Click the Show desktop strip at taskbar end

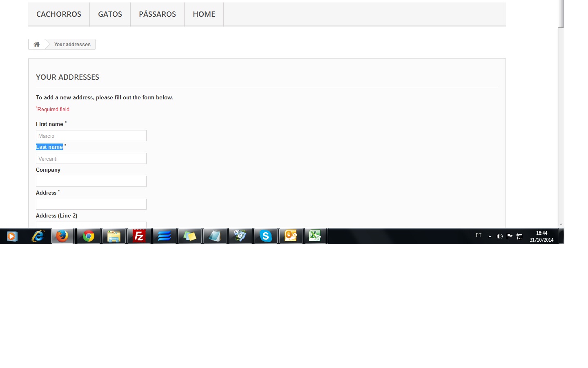[561, 236]
